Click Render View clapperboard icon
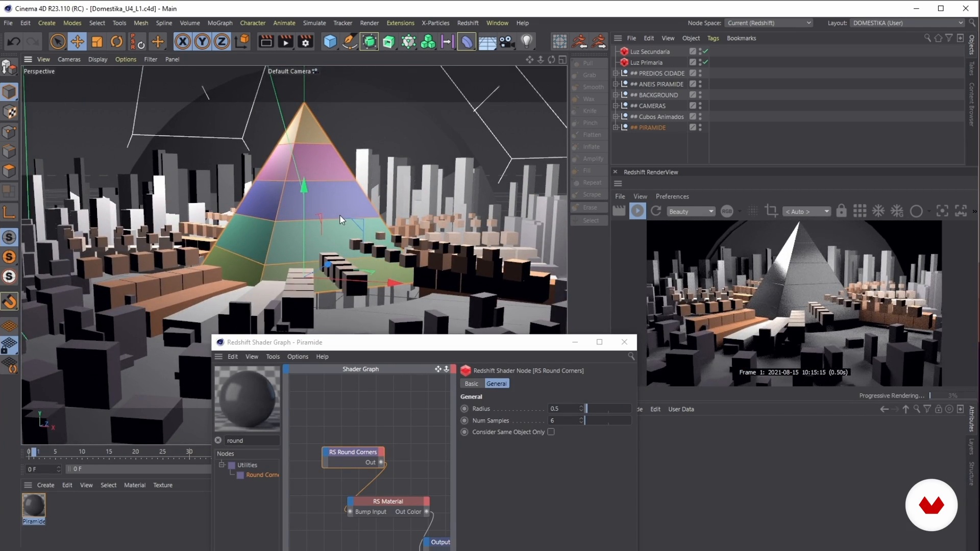The image size is (980, 551). (266, 41)
